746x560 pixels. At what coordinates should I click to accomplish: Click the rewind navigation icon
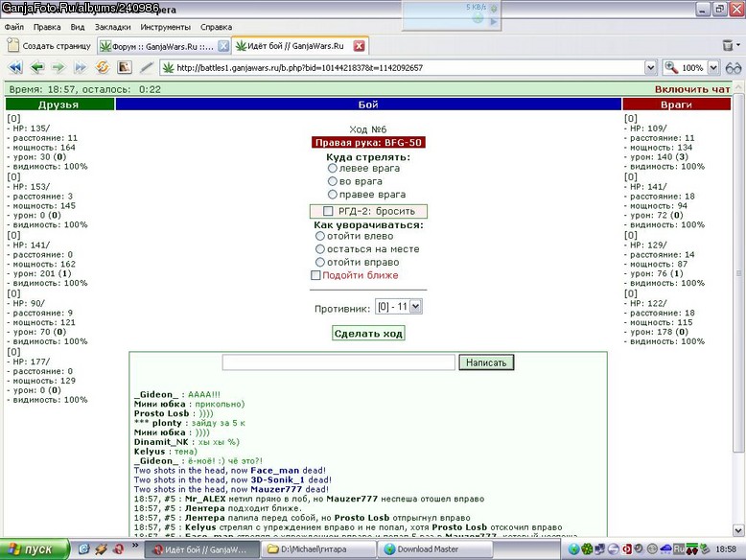(x=15, y=67)
